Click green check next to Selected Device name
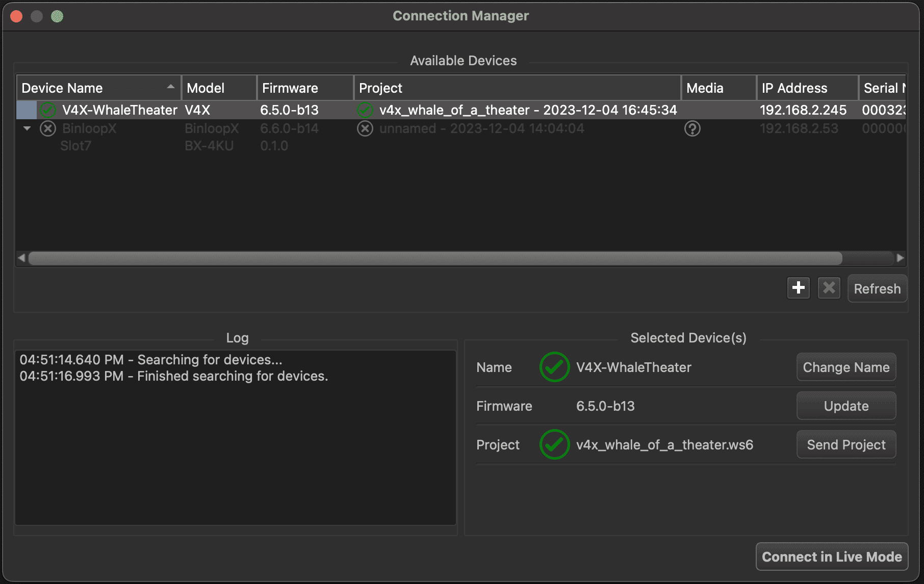This screenshot has height=584, width=924. coord(554,367)
